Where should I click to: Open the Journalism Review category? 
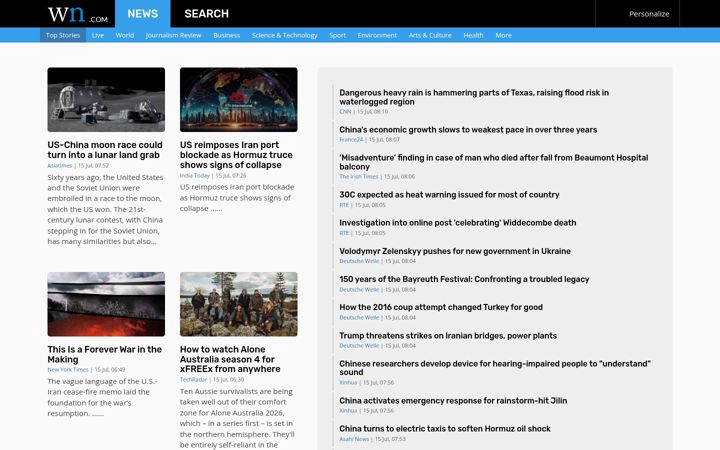point(173,35)
